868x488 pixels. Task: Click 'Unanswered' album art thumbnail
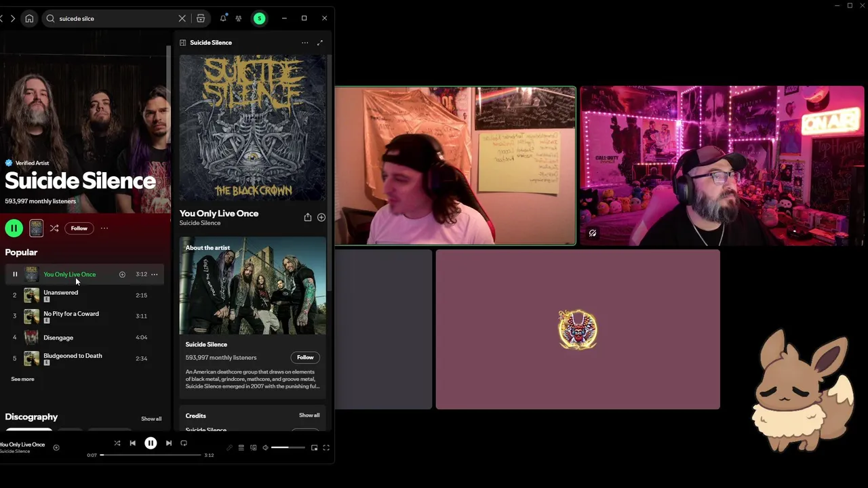tap(32, 296)
